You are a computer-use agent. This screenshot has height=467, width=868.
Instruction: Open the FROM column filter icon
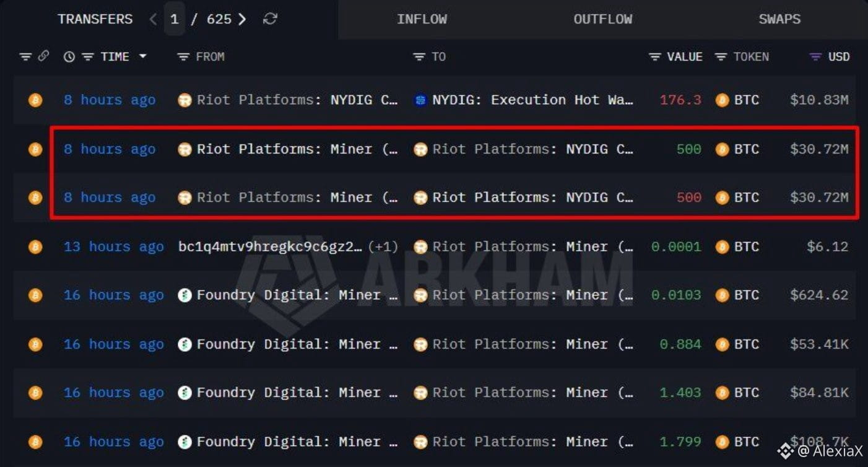183,57
